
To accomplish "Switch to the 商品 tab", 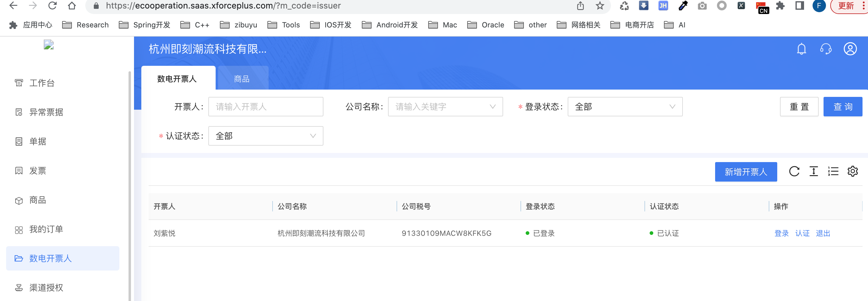I will (x=242, y=79).
